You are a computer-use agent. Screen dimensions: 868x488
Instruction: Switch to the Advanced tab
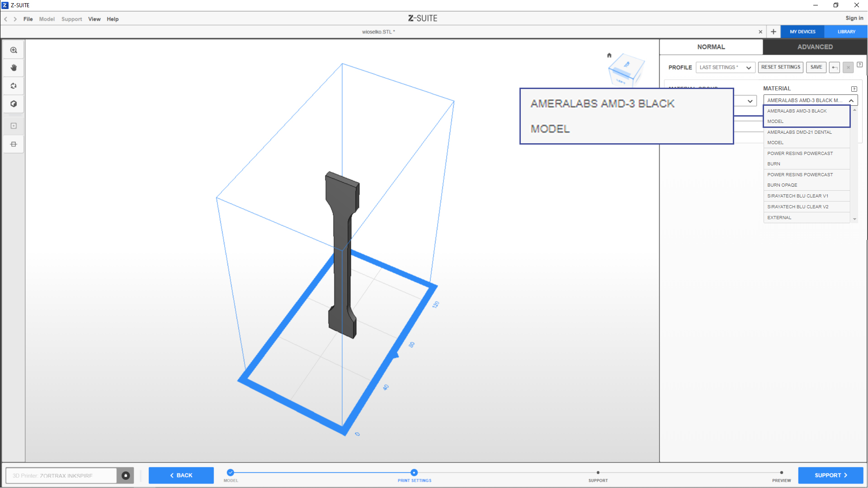click(815, 47)
